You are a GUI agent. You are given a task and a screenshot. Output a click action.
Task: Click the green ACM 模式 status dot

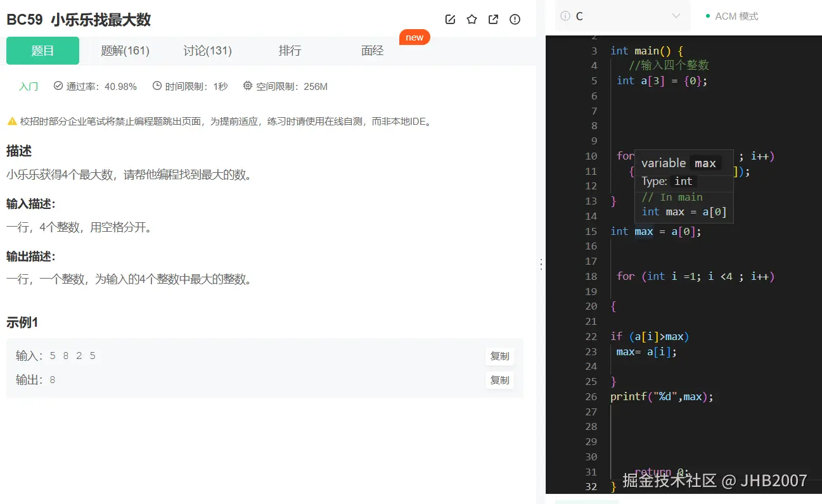tap(707, 17)
